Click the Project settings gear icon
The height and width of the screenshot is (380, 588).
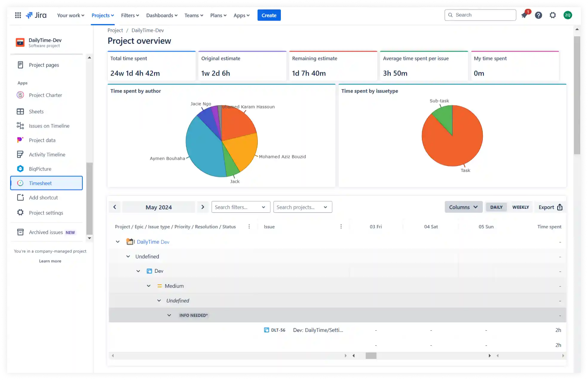(x=20, y=212)
